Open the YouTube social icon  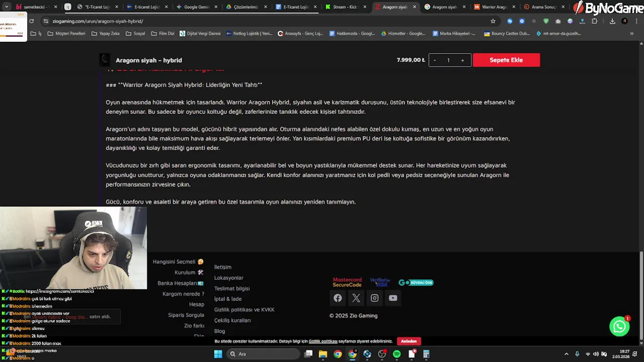click(x=393, y=298)
